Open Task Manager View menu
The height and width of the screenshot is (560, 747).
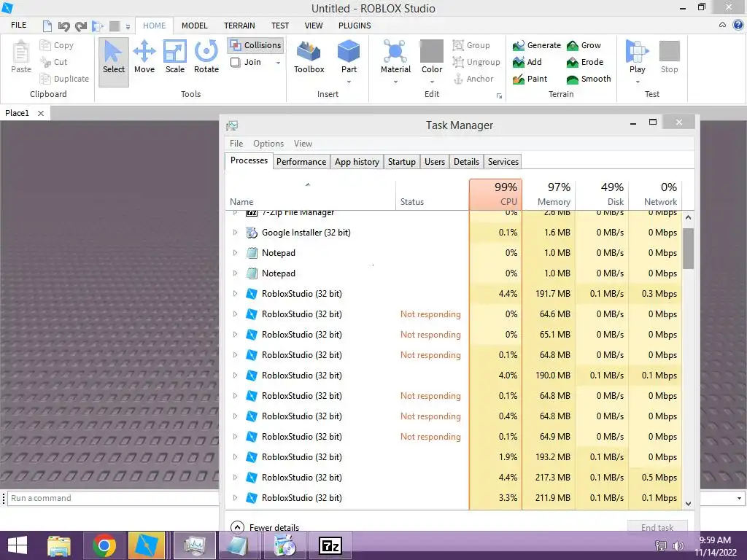tap(303, 144)
